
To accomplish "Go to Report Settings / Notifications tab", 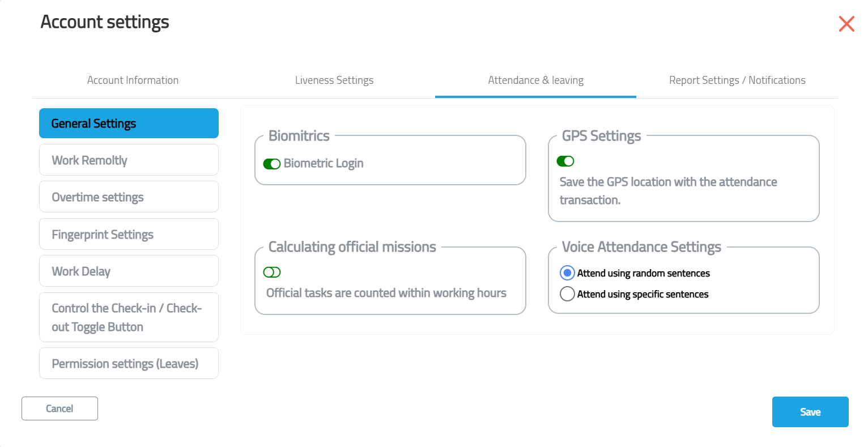I will pos(737,80).
